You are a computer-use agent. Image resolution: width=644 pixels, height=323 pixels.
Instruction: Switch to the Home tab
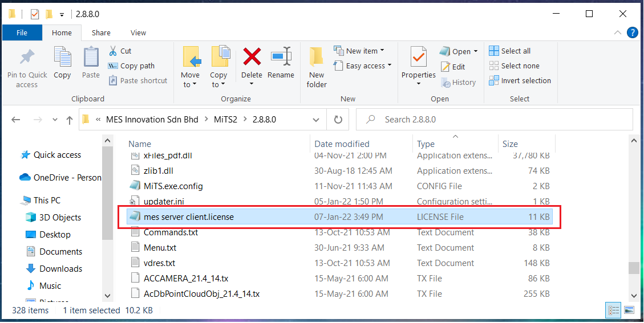click(x=62, y=33)
